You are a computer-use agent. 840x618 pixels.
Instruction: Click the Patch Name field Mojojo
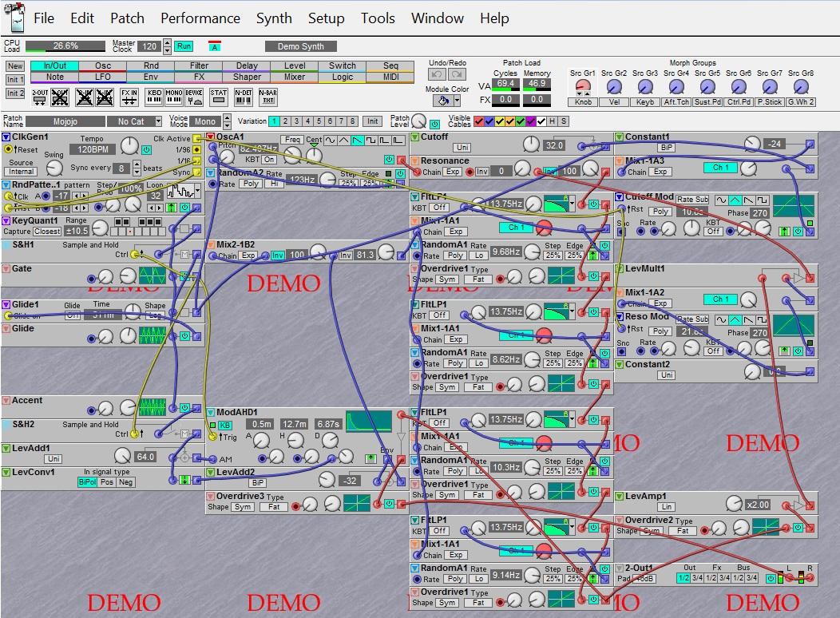tap(65, 121)
